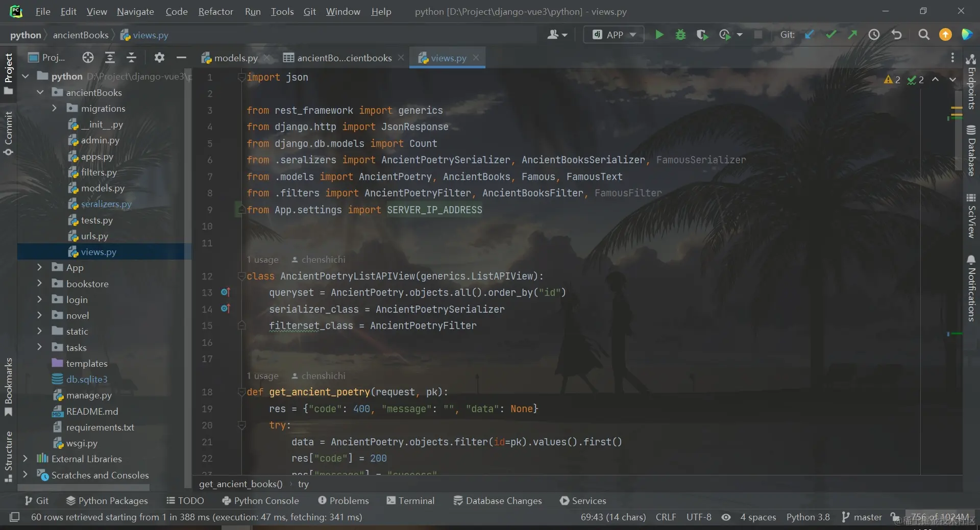Screen dimensions: 980x530
Task: Toggle reader mode eye in status bar
Action: click(x=726, y=517)
